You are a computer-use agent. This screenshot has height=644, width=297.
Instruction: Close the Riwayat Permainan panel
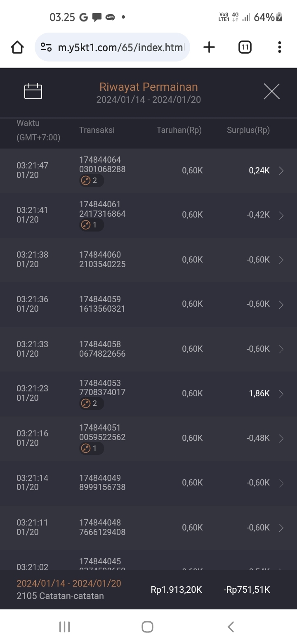point(271,91)
